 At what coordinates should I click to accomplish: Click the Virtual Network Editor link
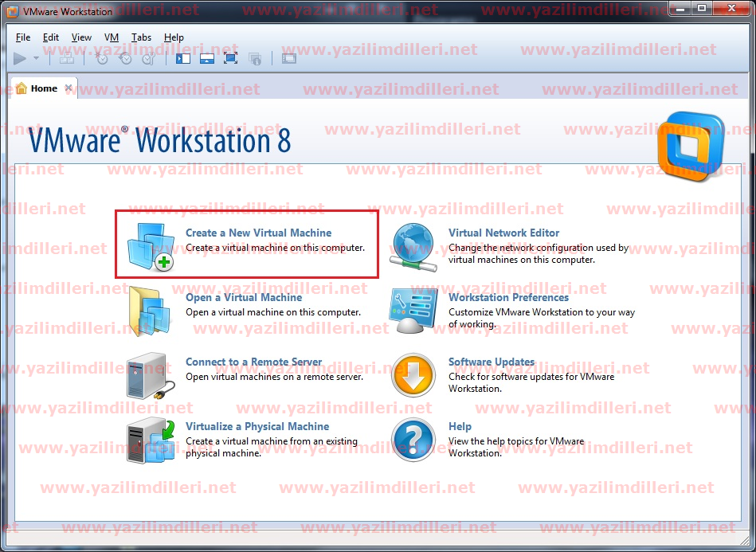coord(503,233)
